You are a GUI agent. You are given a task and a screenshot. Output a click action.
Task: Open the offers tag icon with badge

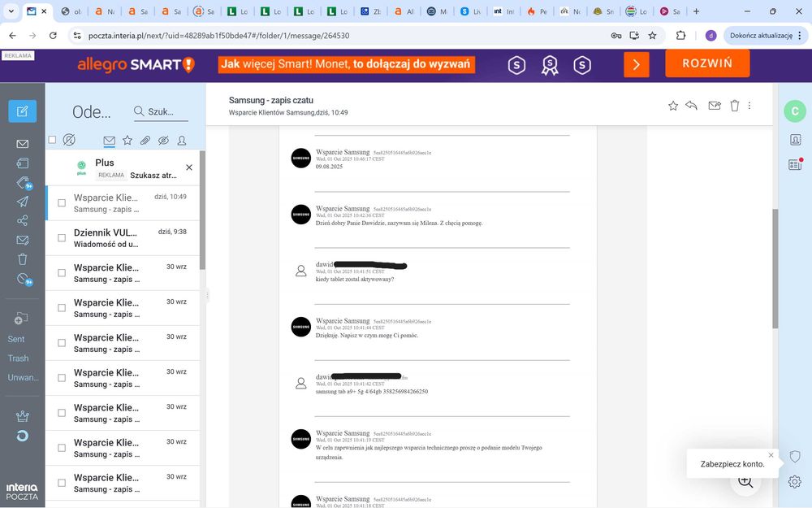(x=24, y=182)
